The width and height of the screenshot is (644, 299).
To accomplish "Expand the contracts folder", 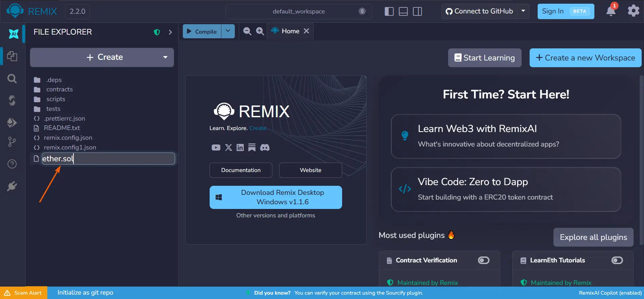I will [59, 89].
